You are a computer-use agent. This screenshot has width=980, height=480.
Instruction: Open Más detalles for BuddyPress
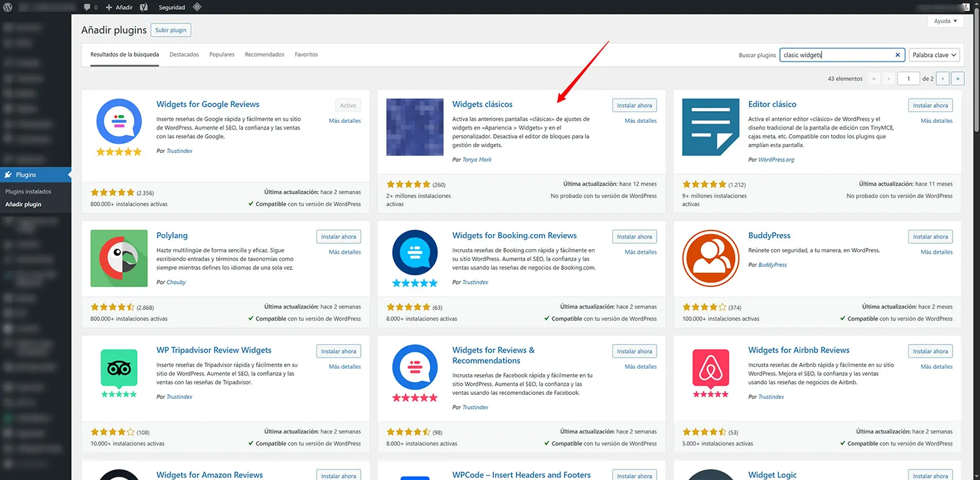point(937,252)
